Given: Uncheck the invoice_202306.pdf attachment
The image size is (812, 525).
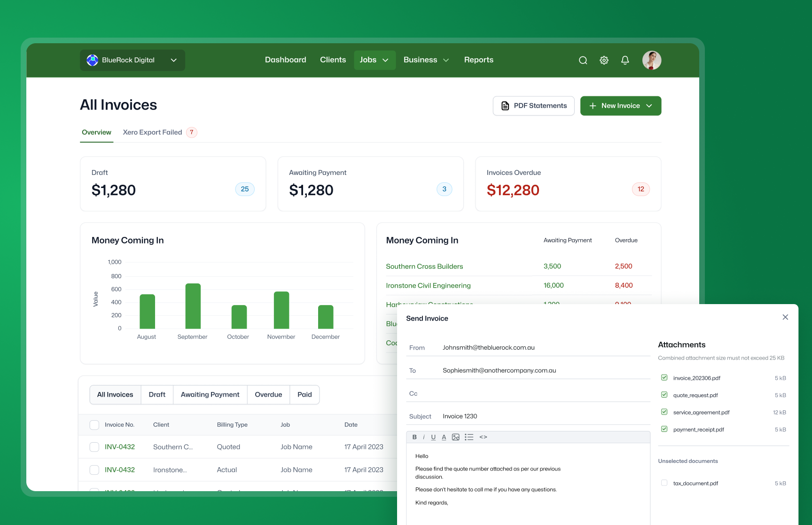Looking at the screenshot, I should point(664,377).
